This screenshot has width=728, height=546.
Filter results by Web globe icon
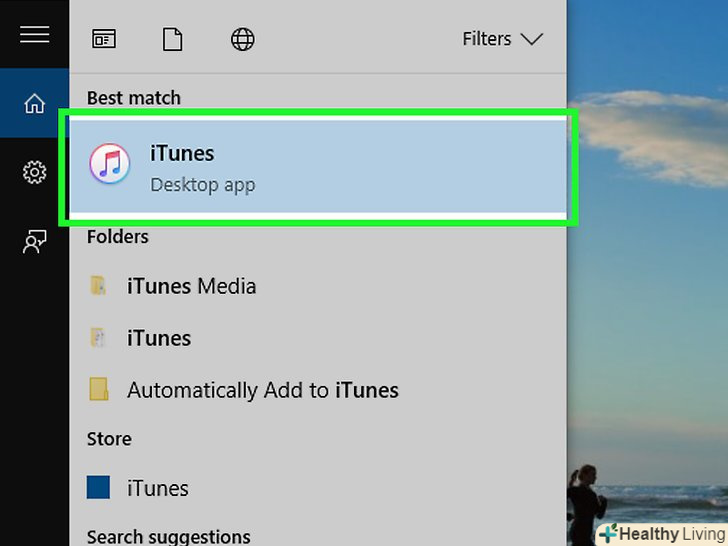[x=242, y=39]
